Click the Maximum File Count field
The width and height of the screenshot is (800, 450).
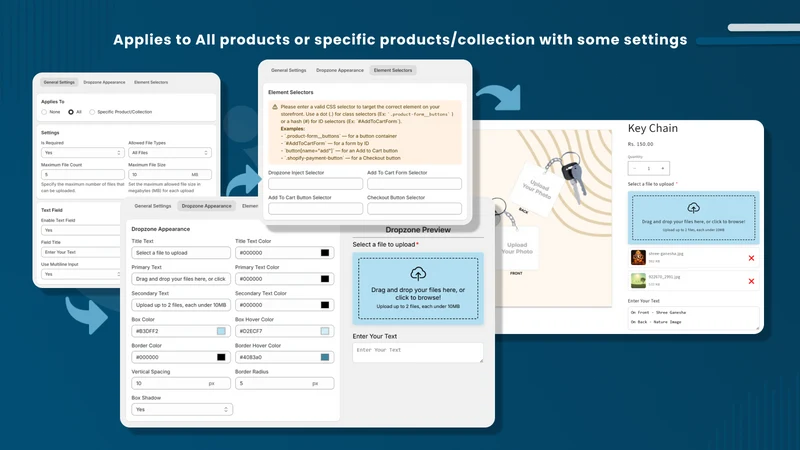coord(83,174)
